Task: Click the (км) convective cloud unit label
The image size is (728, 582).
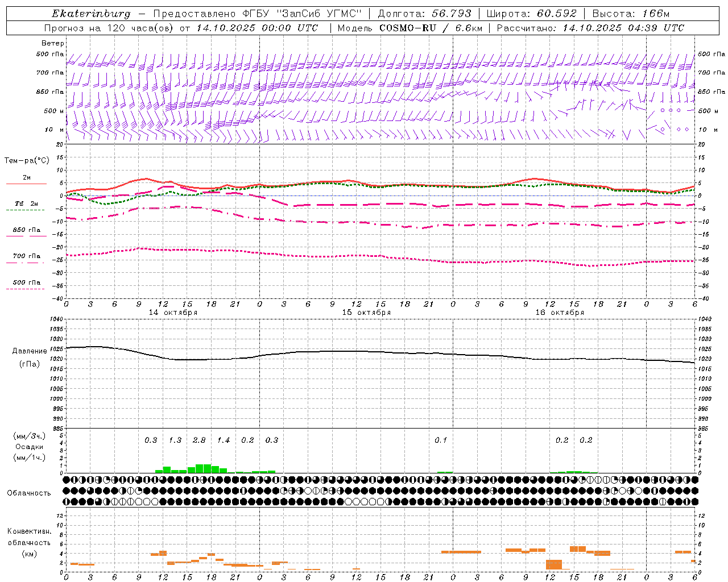Action: click(30, 554)
